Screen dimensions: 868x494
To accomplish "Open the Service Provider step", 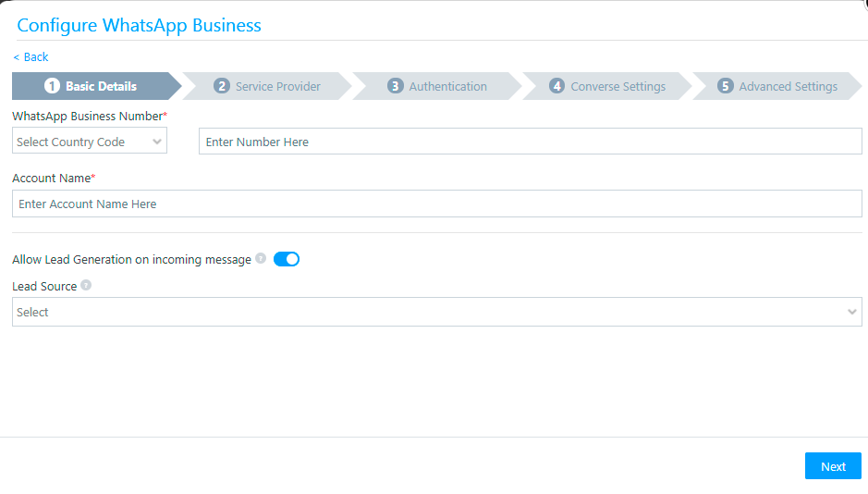I will (267, 86).
